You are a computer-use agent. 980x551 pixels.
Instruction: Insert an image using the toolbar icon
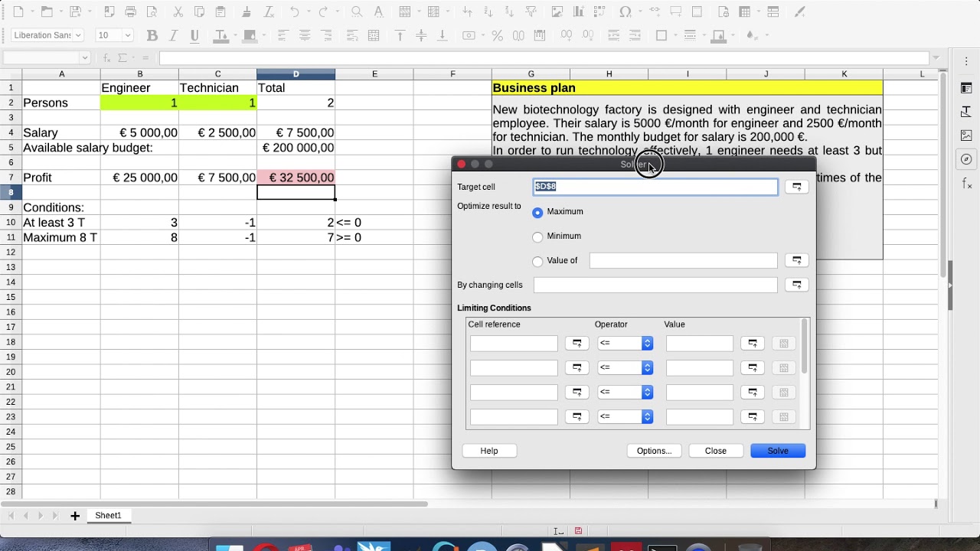pyautogui.click(x=557, y=12)
